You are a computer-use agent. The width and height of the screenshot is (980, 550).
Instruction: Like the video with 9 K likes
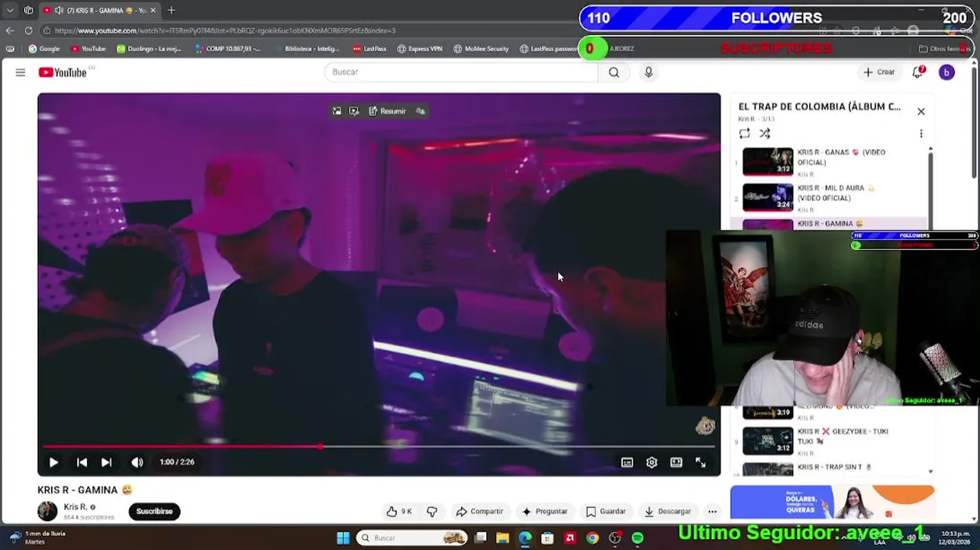(x=399, y=511)
